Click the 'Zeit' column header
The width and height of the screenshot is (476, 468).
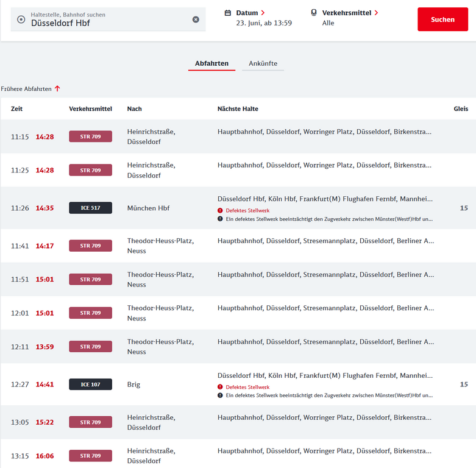coord(16,108)
